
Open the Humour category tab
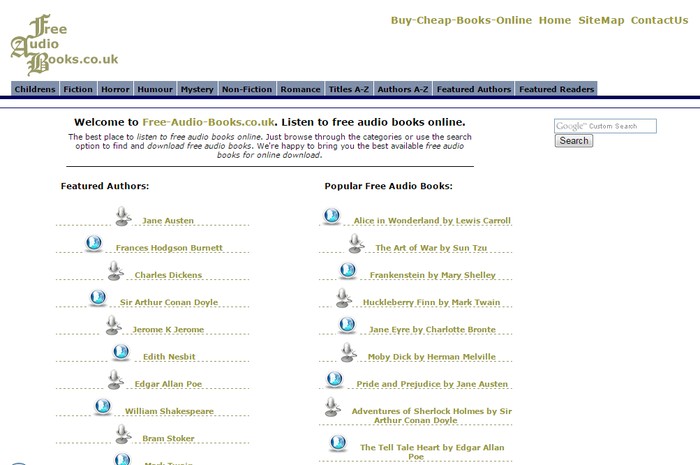point(155,89)
